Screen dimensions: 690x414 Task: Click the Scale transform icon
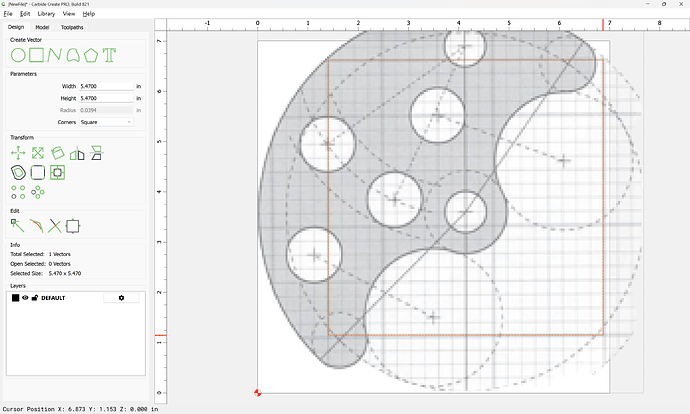[x=38, y=153]
